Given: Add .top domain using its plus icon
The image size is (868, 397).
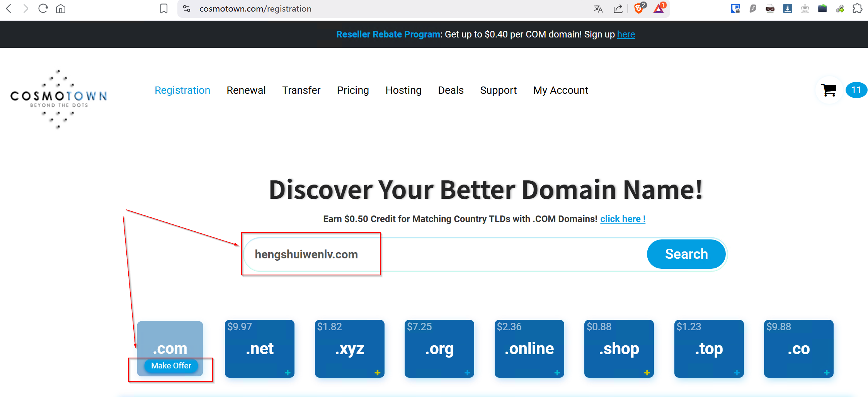Looking at the screenshot, I should pos(737,373).
